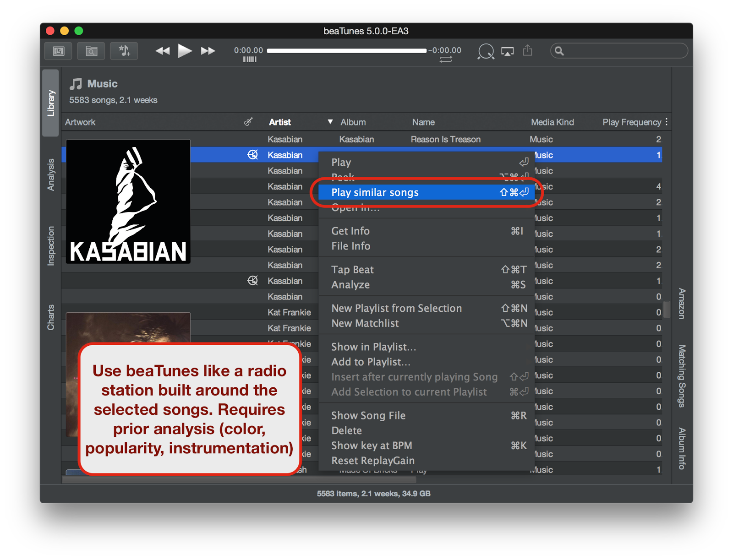733x560 pixels.
Task: Select New Matchlist in the context menu
Action: coord(426,323)
